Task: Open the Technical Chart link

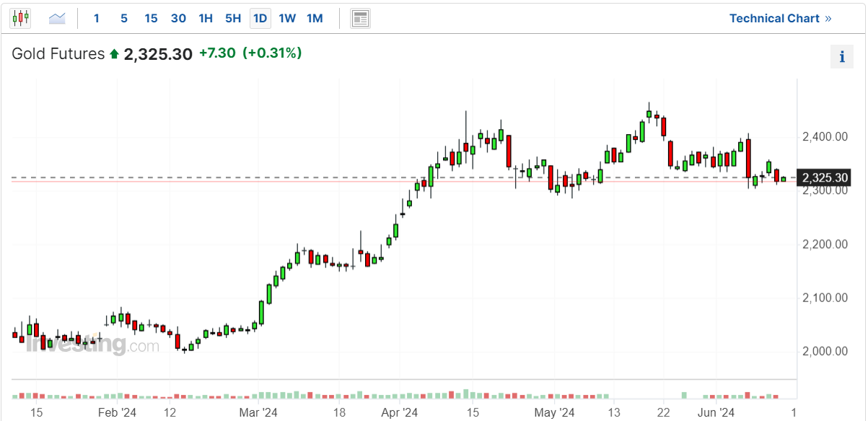Action: 781,18
